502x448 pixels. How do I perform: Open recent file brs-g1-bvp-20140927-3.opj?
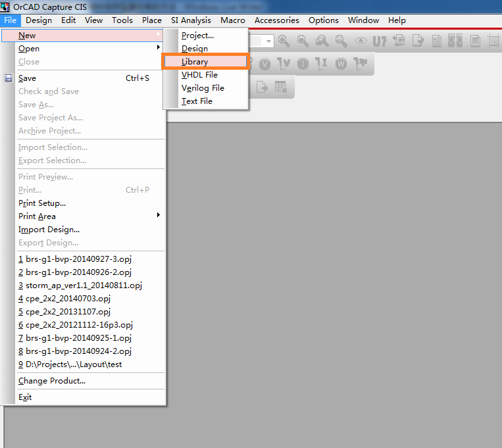click(84, 259)
